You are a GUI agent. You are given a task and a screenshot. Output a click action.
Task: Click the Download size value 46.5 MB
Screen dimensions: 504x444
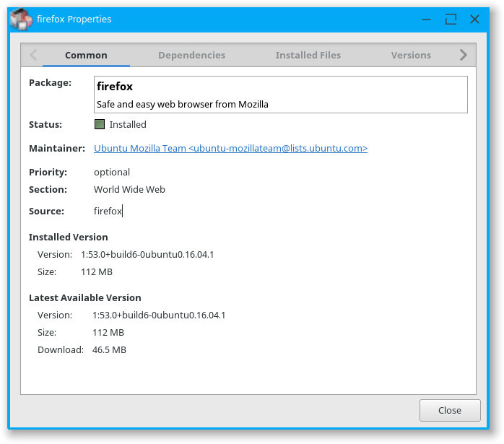[x=109, y=349]
